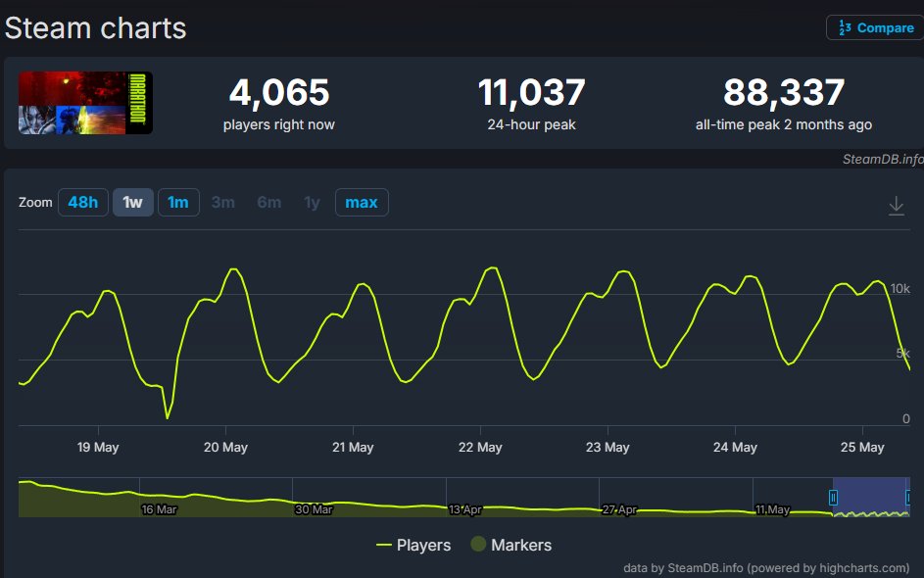Click the 20 May axis label
Screen dimensions: 924x578
click(225, 447)
